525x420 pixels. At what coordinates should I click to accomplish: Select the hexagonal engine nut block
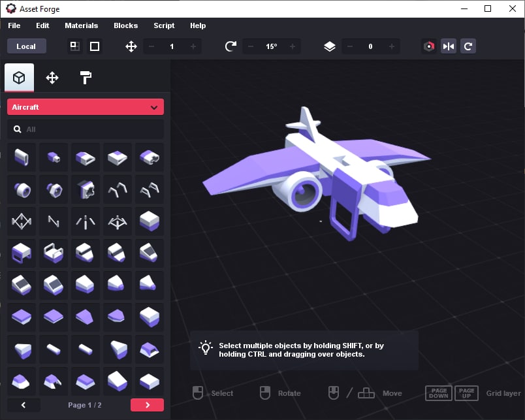(x=54, y=189)
